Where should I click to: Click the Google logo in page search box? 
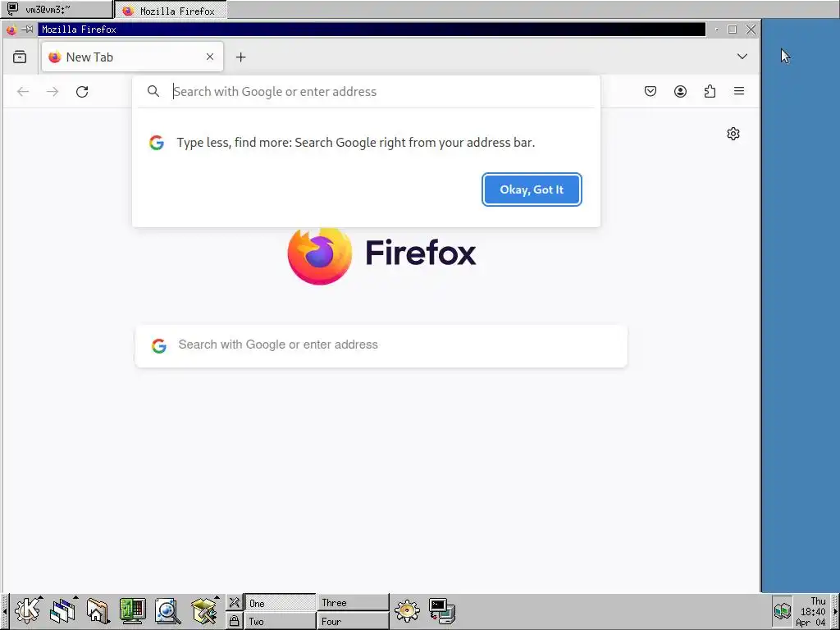[x=159, y=345]
